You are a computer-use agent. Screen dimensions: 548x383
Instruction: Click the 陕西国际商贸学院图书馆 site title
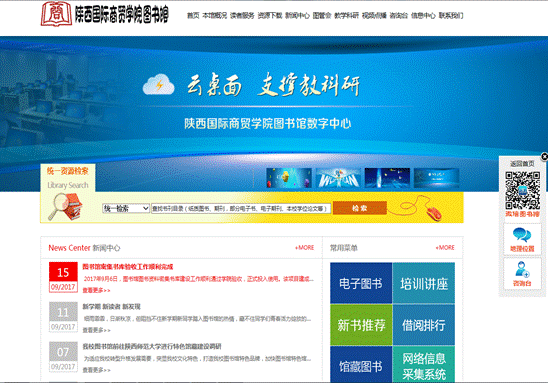[x=122, y=15]
